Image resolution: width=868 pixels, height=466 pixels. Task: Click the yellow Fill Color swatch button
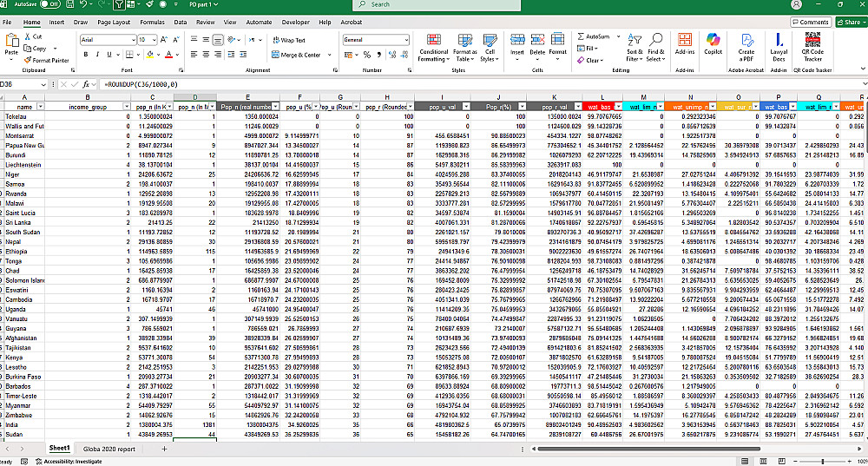point(149,55)
